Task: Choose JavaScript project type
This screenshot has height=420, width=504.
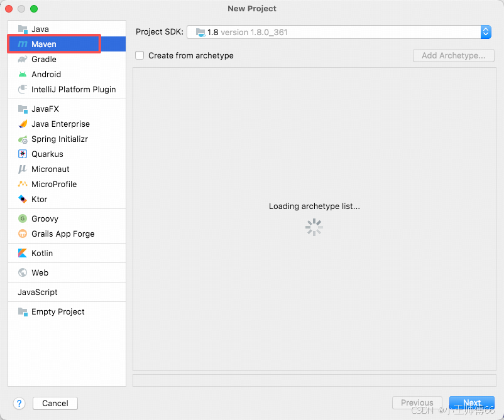Action: click(38, 292)
